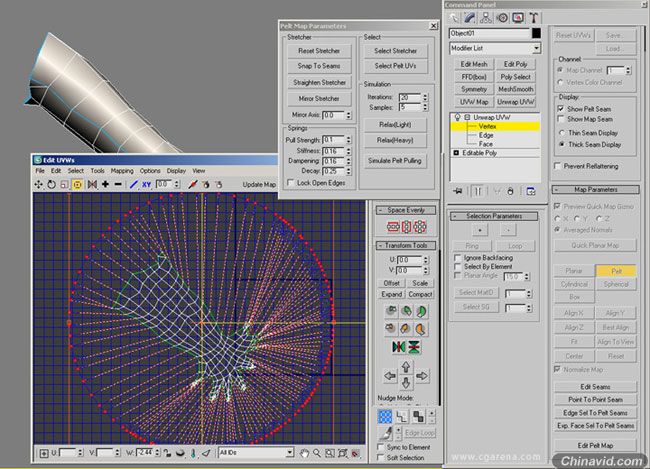This screenshot has width=650, height=469.
Task: Select the Scale tool in Edit UVWs toolbar
Action: coord(64,185)
